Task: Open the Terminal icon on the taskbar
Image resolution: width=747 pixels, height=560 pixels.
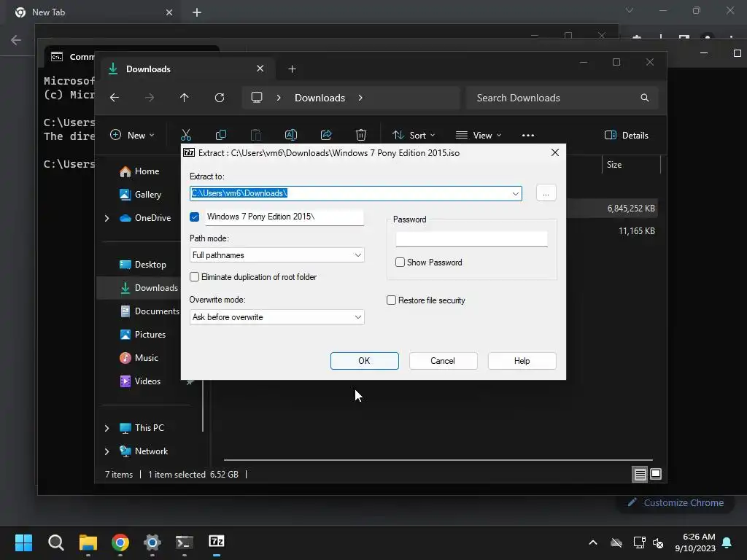Action: tap(185, 542)
